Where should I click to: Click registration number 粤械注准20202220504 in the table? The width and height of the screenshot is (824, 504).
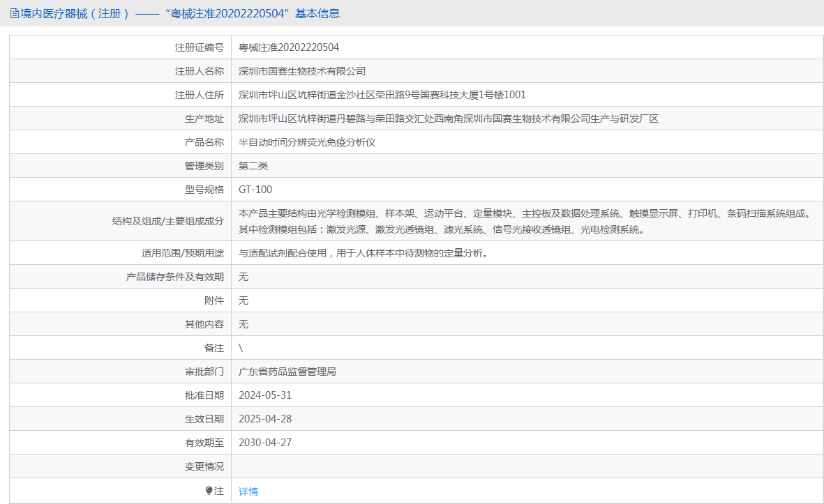coord(289,47)
